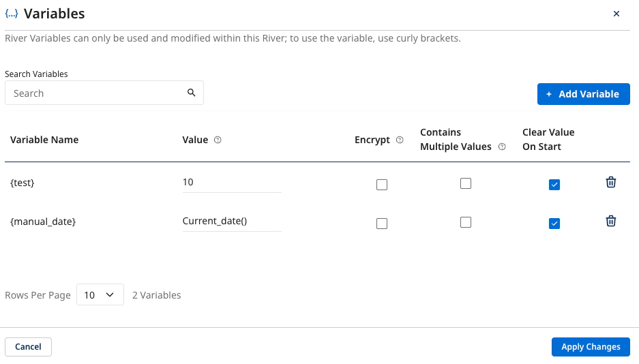Enable Encrypt for the {manual_date} variable
The image size is (639, 364).
382,224
